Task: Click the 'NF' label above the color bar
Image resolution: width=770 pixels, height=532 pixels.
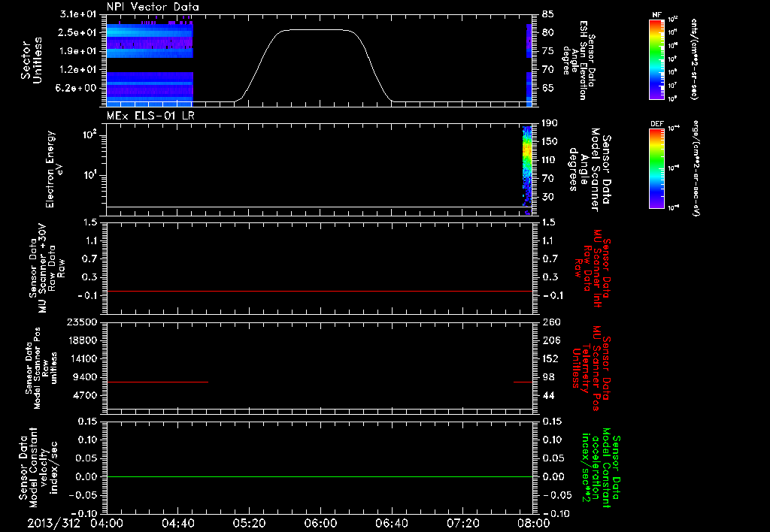Action: coord(656,15)
